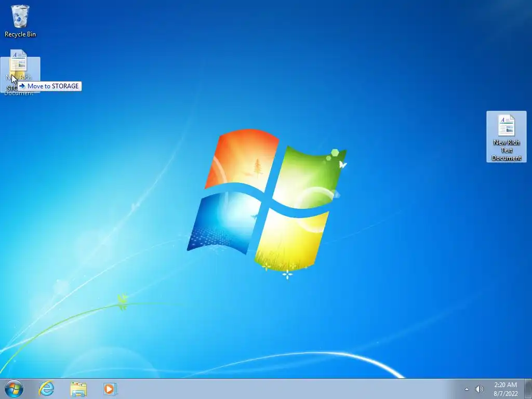Launch Internet Explorer from the taskbar

[x=46, y=389]
